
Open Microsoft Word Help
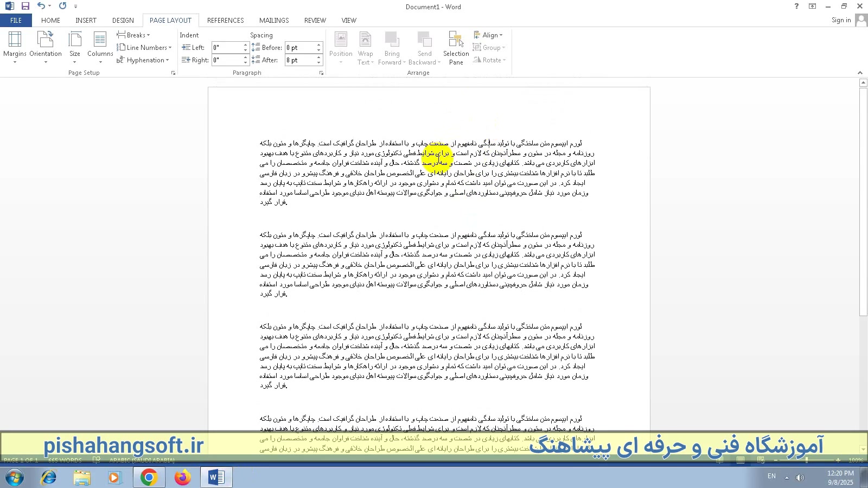pyautogui.click(x=796, y=7)
